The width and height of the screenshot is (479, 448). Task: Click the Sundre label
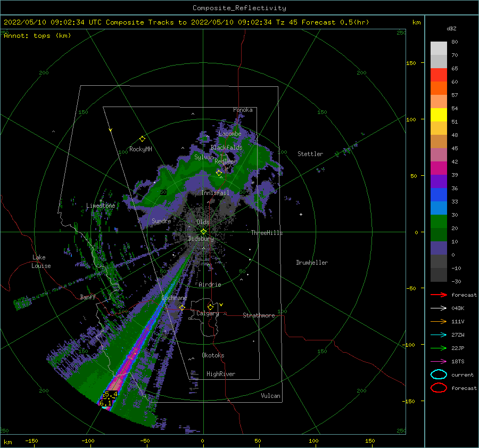pyautogui.click(x=161, y=221)
